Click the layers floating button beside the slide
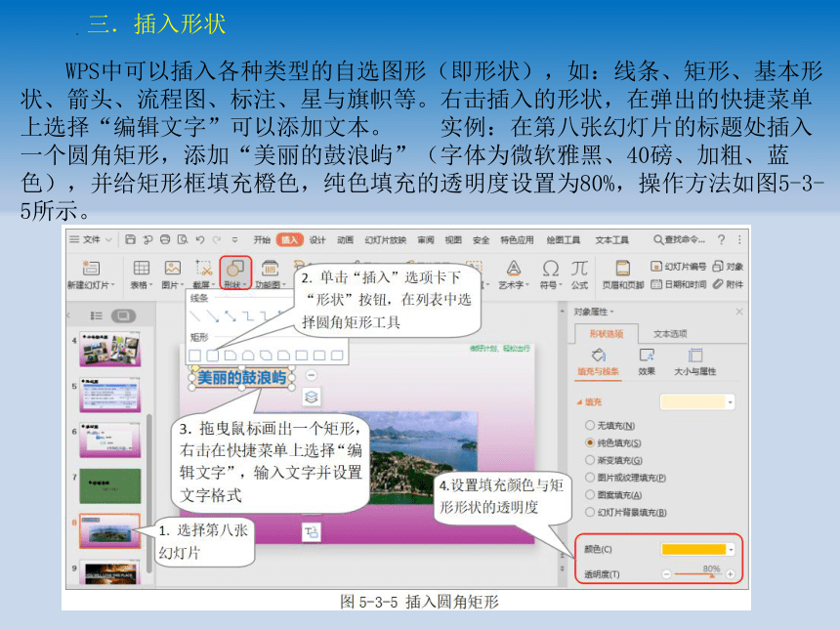 point(312,397)
